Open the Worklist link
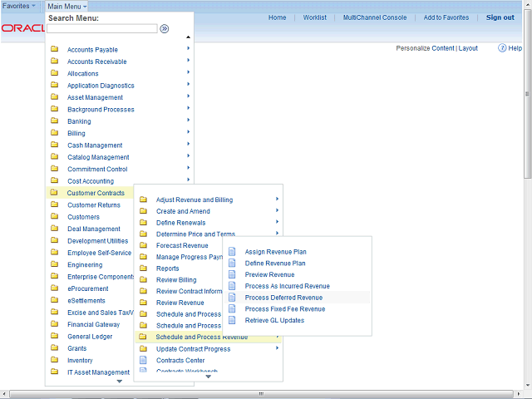Viewport: 532px width, 399px height. click(x=314, y=17)
